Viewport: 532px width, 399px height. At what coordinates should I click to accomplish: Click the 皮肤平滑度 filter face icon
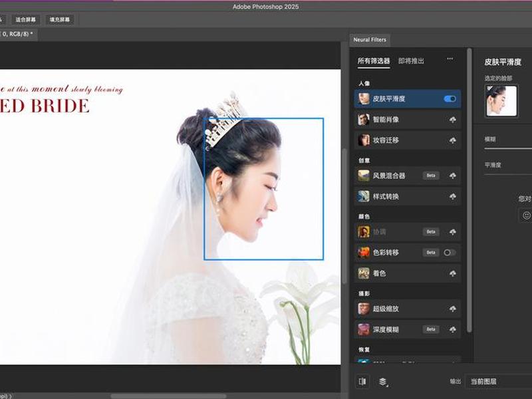[x=364, y=98]
